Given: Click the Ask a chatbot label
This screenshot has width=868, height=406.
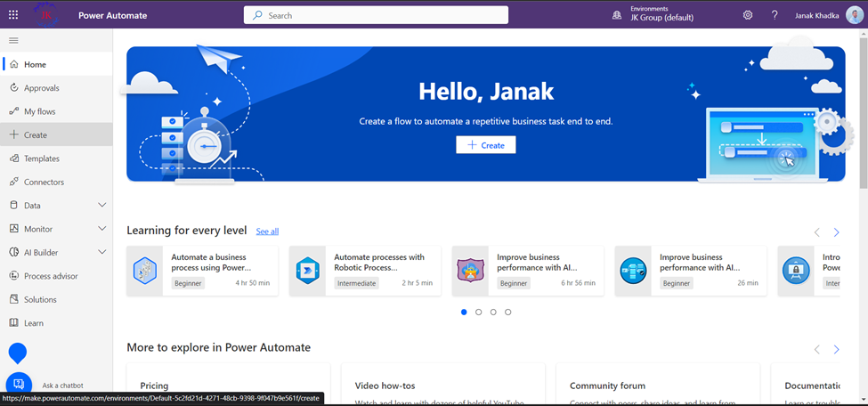Looking at the screenshot, I should (x=62, y=386).
